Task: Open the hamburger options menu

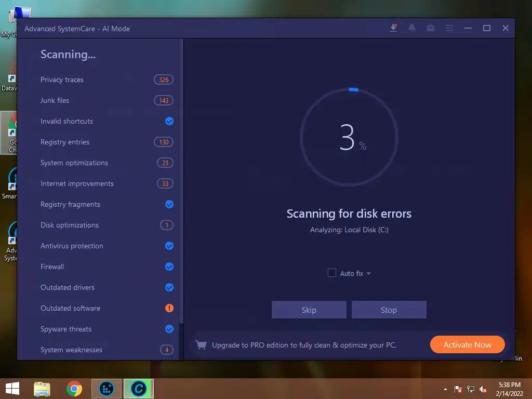Action: coord(449,28)
